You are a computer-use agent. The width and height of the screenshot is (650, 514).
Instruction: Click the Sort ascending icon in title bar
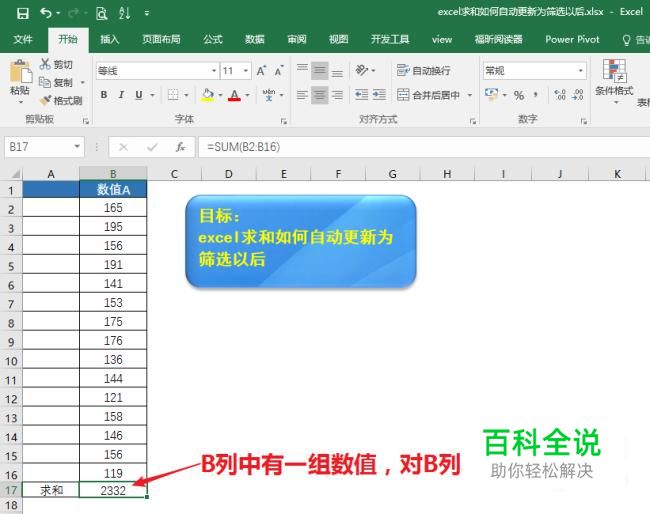[124, 13]
